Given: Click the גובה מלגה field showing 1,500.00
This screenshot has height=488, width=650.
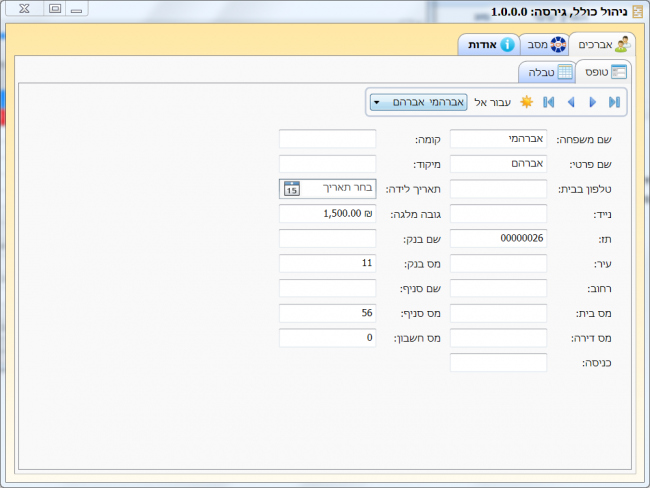Looking at the screenshot, I should point(327,214).
